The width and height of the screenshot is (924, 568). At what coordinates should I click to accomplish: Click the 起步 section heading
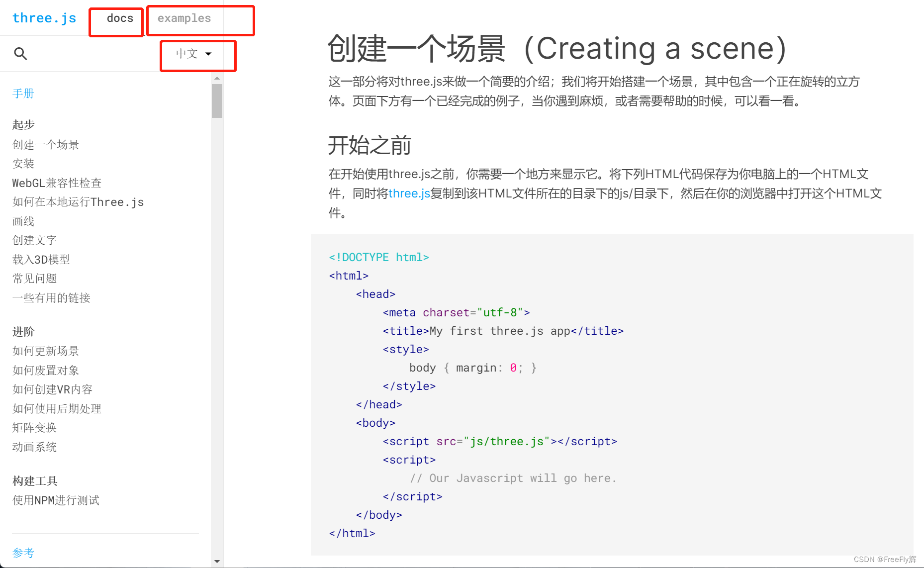pyautogui.click(x=23, y=125)
